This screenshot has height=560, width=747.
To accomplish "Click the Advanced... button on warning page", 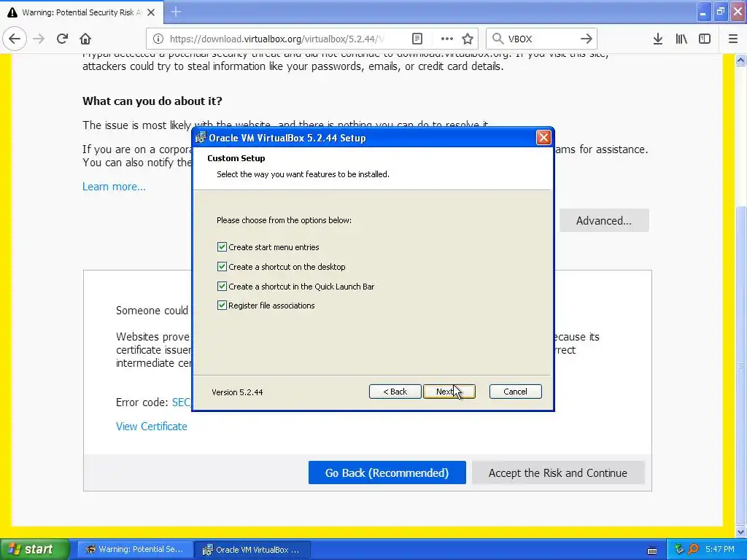I will (604, 220).
